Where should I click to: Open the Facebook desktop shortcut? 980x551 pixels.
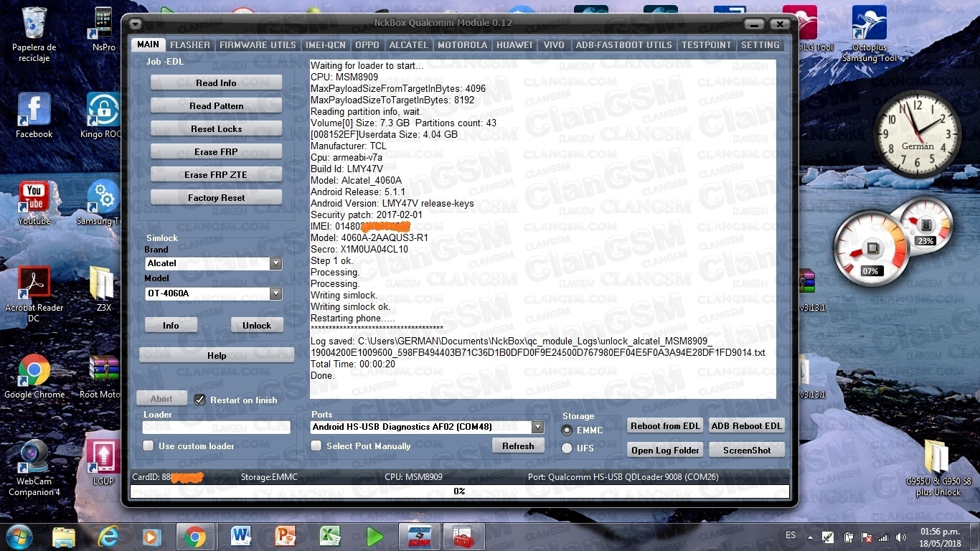pos(34,116)
